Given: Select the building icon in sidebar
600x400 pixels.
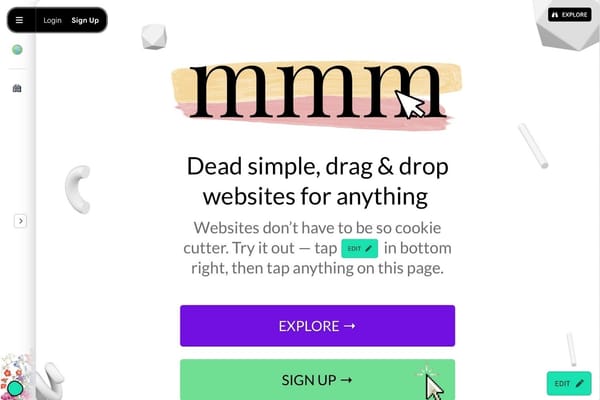Looking at the screenshot, I should 17,88.
